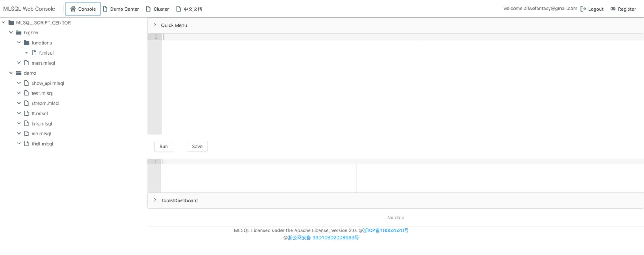This screenshot has height=255, width=644.
Task: Select the stream.mlsql script
Action: click(46, 103)
